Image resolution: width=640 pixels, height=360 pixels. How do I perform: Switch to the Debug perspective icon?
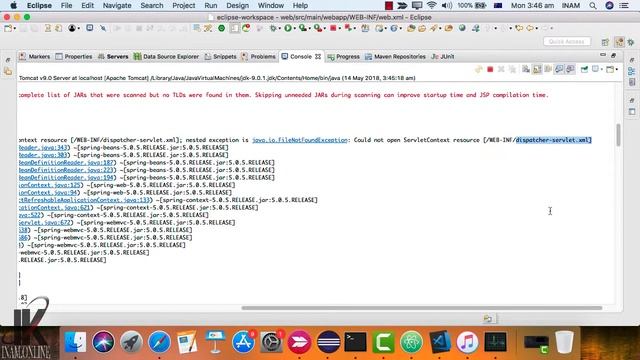pos(631,42)
